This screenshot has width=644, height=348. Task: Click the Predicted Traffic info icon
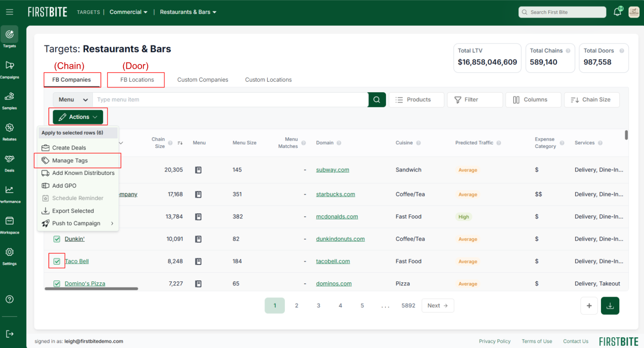click(x=499, y=143)
